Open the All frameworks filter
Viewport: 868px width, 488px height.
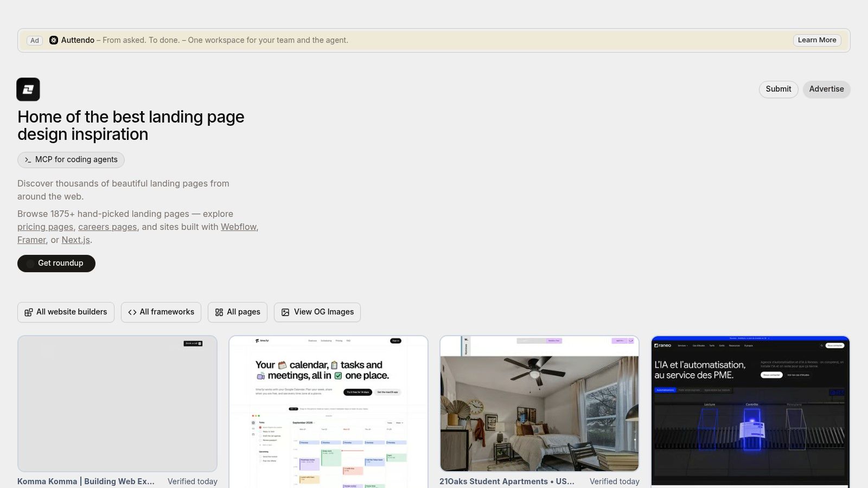(161, 312)
